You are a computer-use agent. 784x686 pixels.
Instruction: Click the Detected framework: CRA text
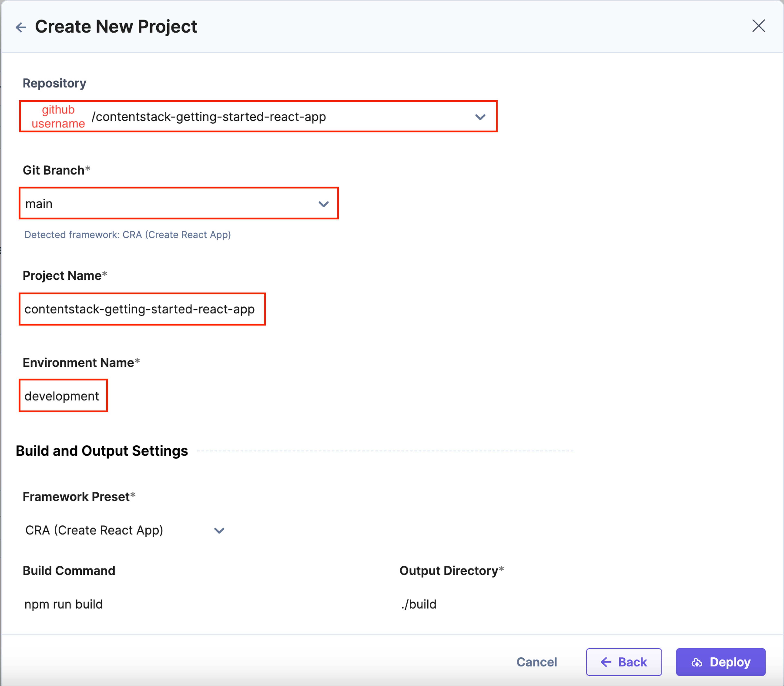click(x=127, y=235)
